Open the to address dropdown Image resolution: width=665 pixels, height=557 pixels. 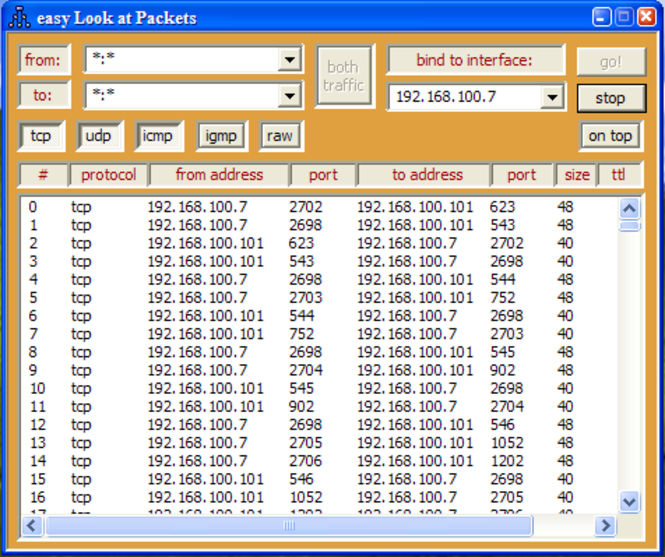pyautogui.click(x=290, y=96)
